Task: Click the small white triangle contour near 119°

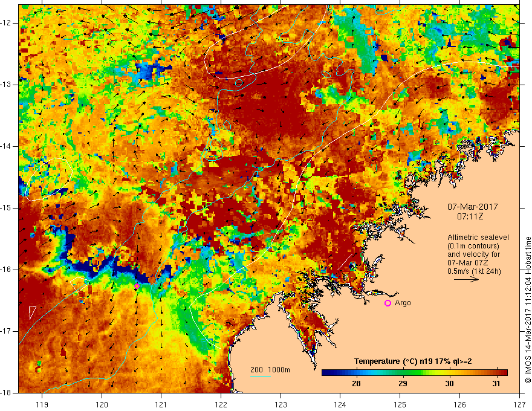Action: [x=32, y=312]
